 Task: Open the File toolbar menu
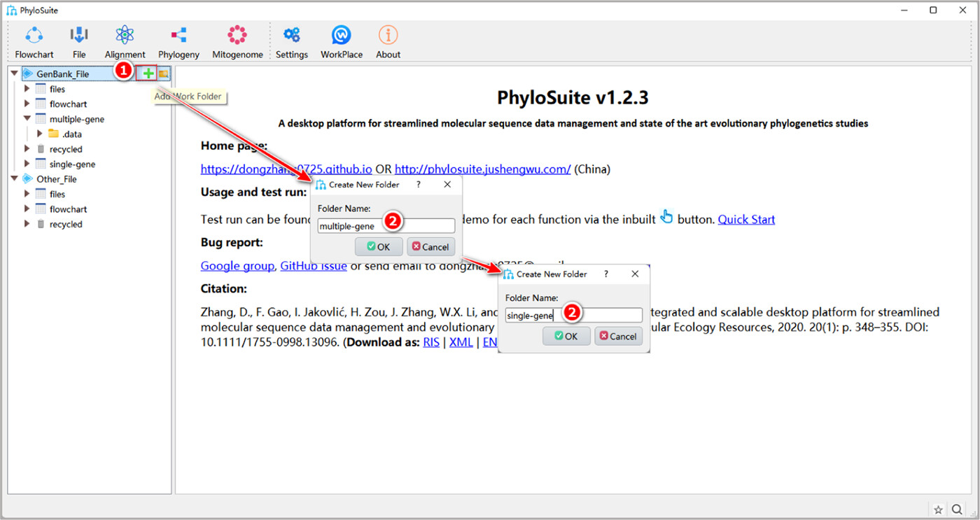(79, 42)
